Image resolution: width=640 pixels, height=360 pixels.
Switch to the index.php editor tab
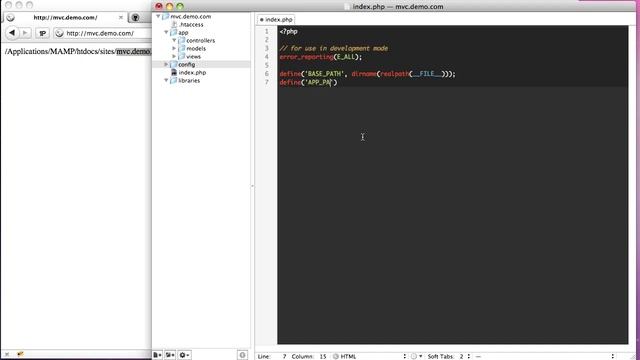(x=276, y=19)
